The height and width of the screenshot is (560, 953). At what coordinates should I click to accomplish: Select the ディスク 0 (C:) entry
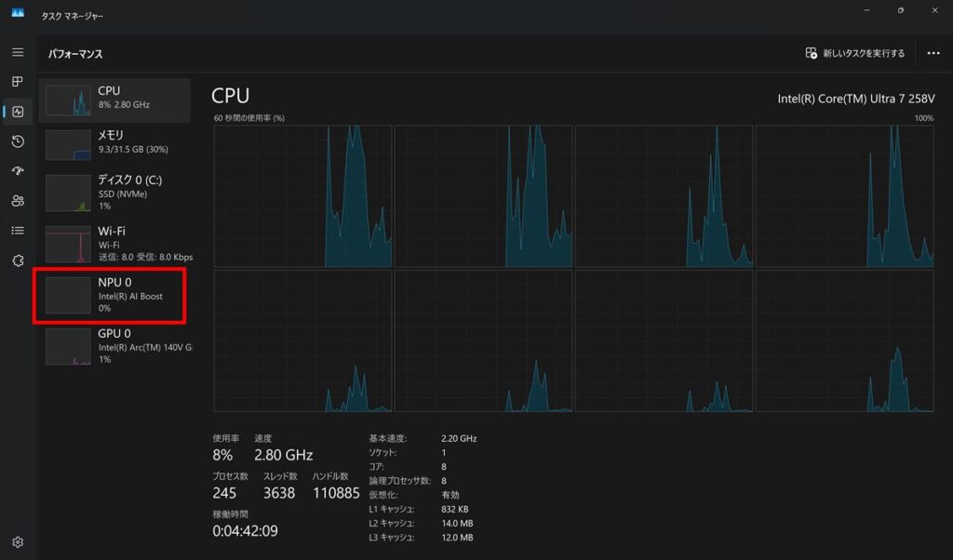114,192
